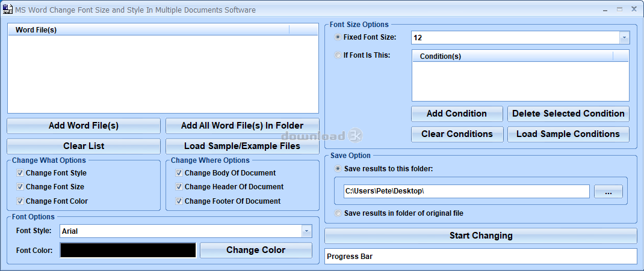This screenshot has width=644, height=271.
Task: Open the Fixed Font Size dropdown arrow
Action: (624, 38)
